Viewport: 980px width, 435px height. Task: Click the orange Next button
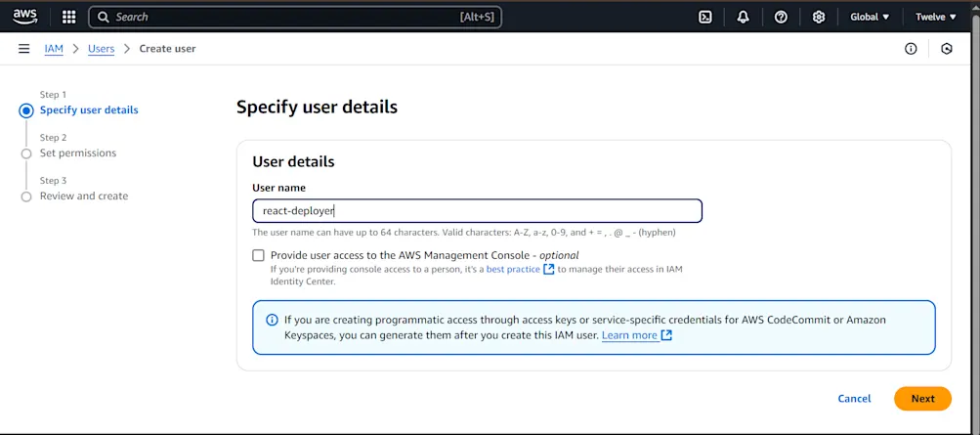pos(922,399)
